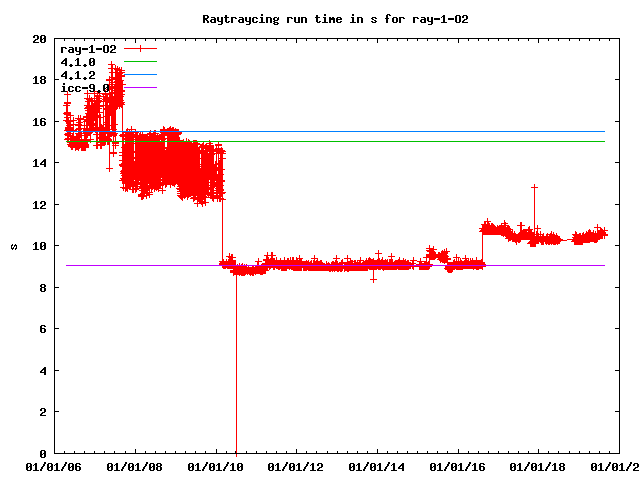Click the red line sample beside ray-1-02
This screenshot has height=480, width=640.
141,48
